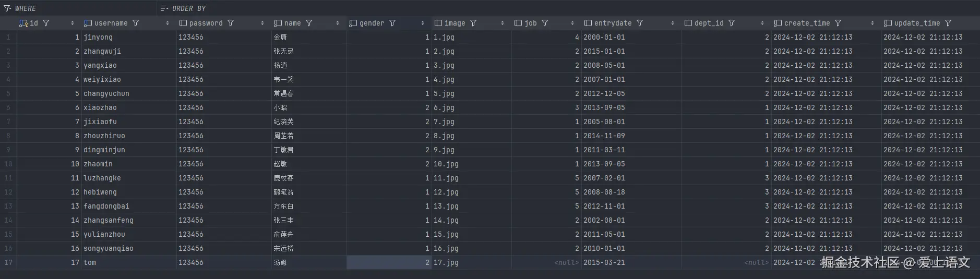Click the filter icon on dept_id column

732,23
